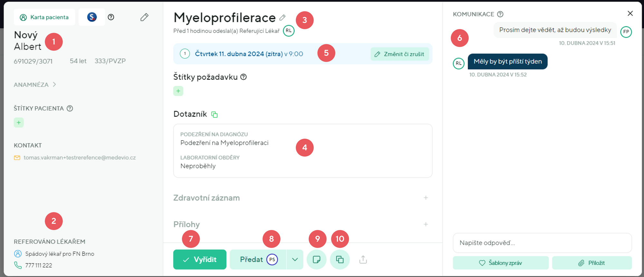Click Změnit či zrušit appointment button
This screenshot has width=644, height=277.
coord(400,54)
